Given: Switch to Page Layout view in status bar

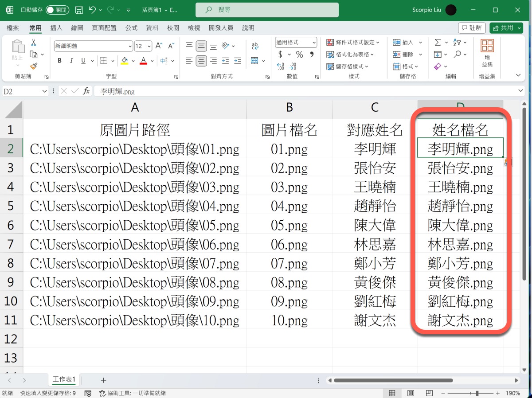Looking at the screenshot, I should click(411, 393).
